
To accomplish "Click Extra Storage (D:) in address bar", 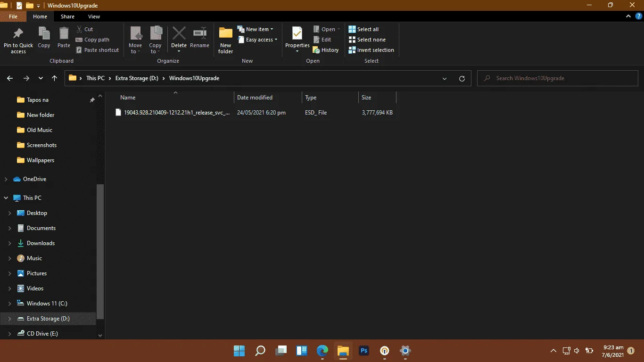I will 137,78.
